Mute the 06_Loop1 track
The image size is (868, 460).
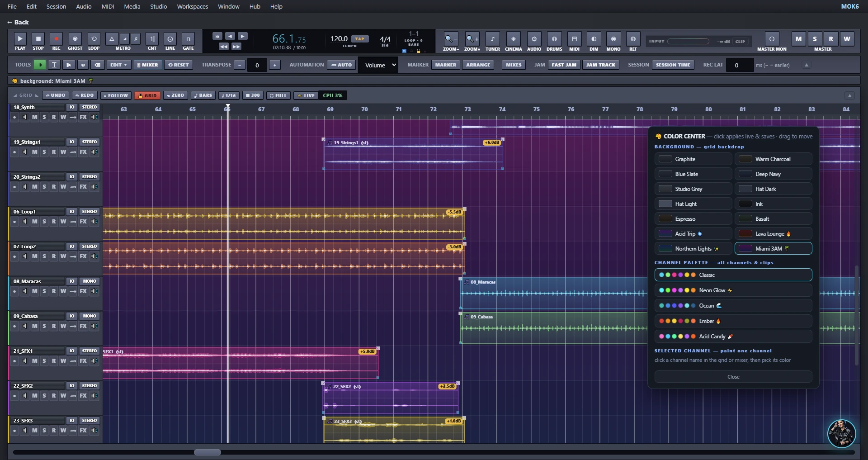34,222
